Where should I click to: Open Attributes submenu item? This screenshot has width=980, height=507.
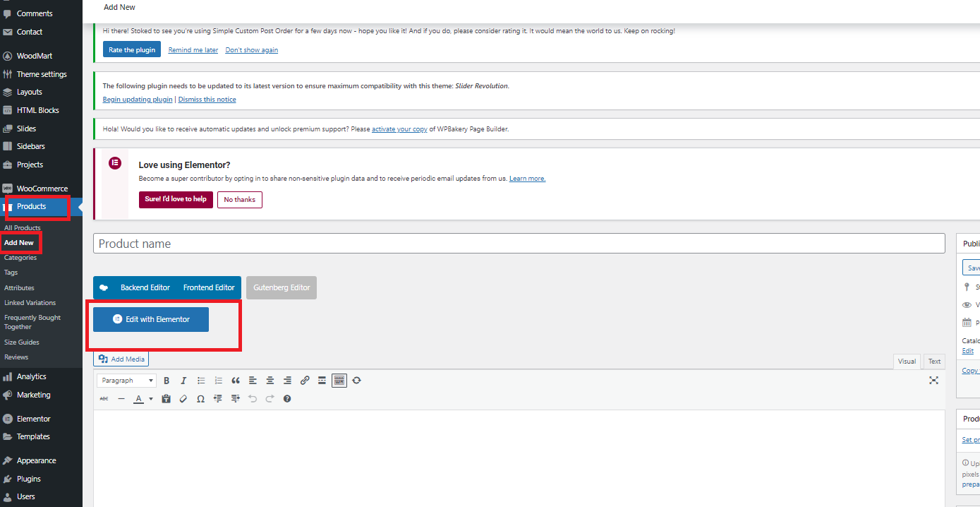[x=19, y=288]
